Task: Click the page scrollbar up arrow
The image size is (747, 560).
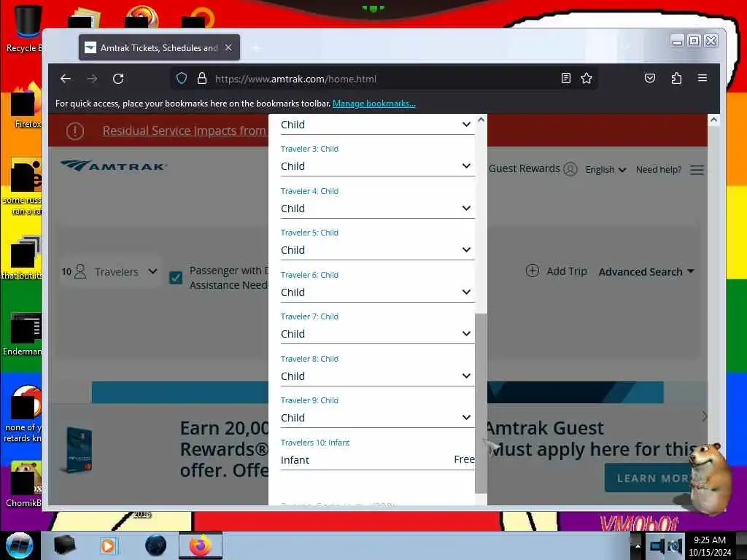Action: point(713,120)
